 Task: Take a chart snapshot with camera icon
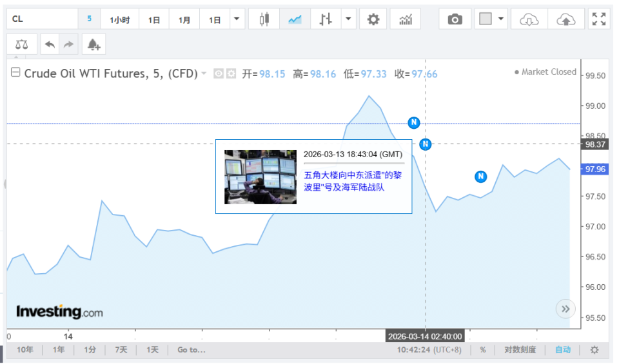(455, 19)
